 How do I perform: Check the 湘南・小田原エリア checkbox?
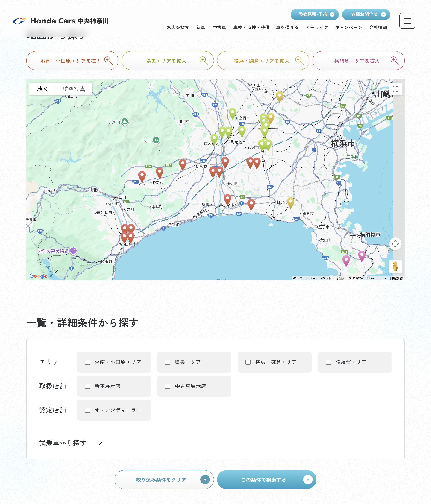click(x=87, y=362)
